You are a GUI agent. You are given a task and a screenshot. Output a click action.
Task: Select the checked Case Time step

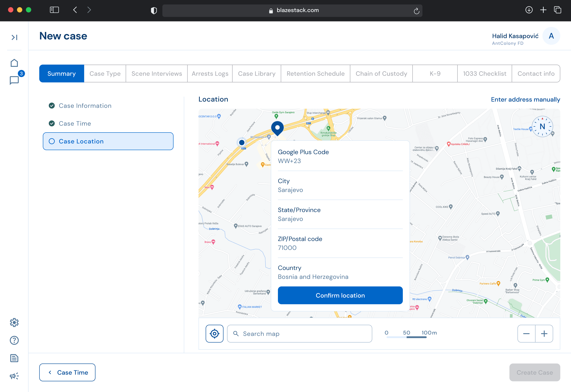[x=75, y=124]
